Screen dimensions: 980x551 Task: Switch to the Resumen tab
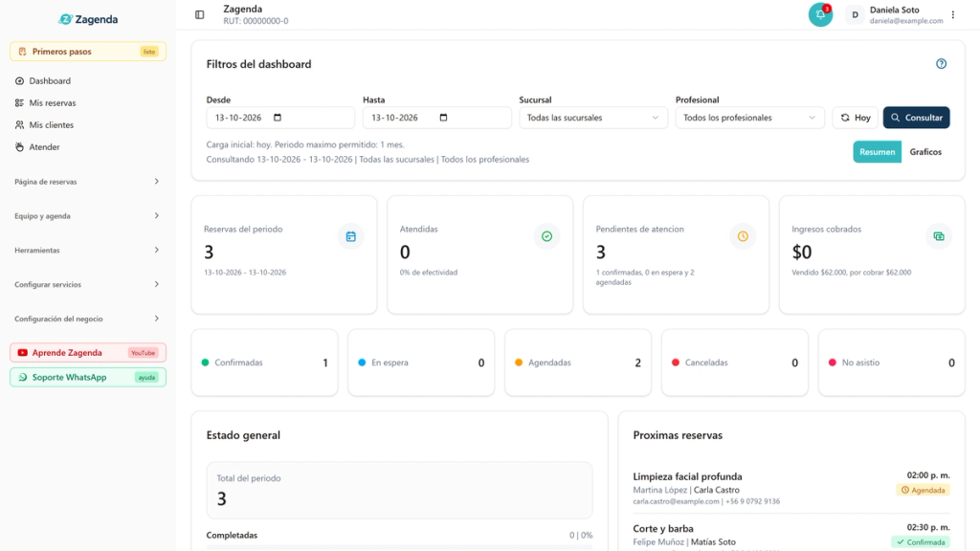click(x=877, y=152)
